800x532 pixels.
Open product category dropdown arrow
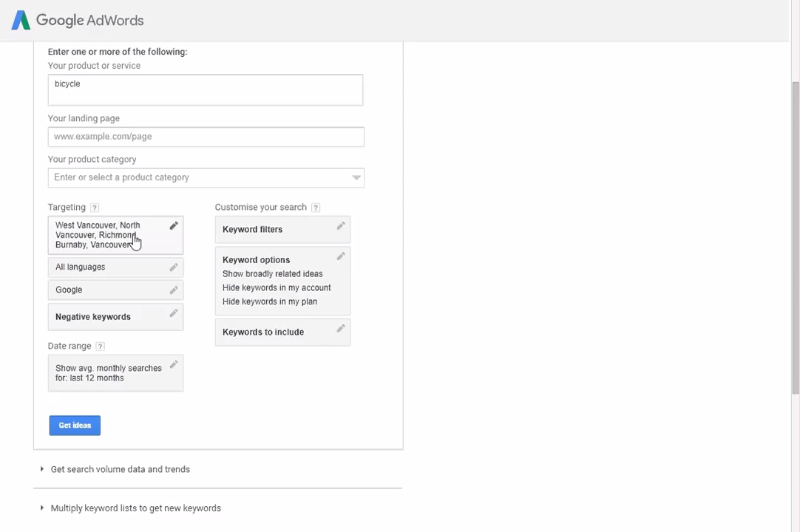[x=356, y=177]
